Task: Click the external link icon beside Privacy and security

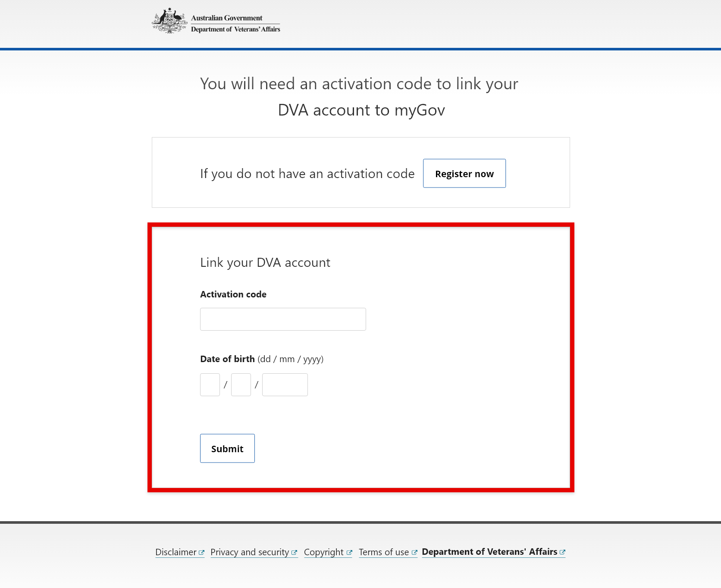Action: (295, 551)
